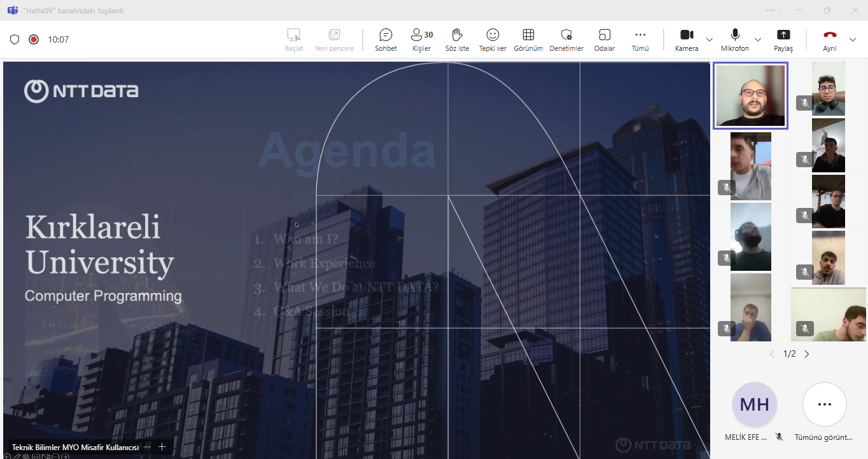The height and width of the screenshot is (459, 868).
Task: Click Tümünü görüntüle to view all participants
Action: 824,404
